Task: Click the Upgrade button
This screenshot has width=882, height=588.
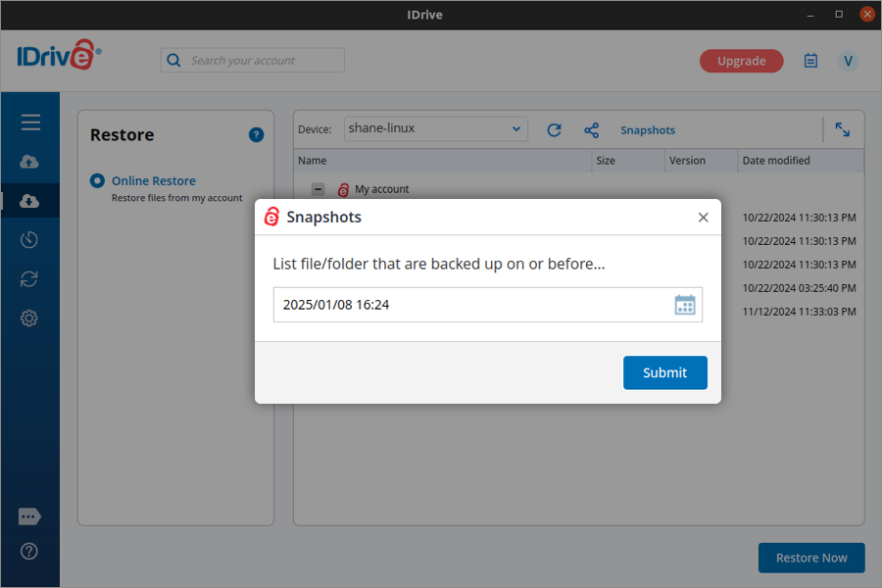Action: tap(742, 61)
